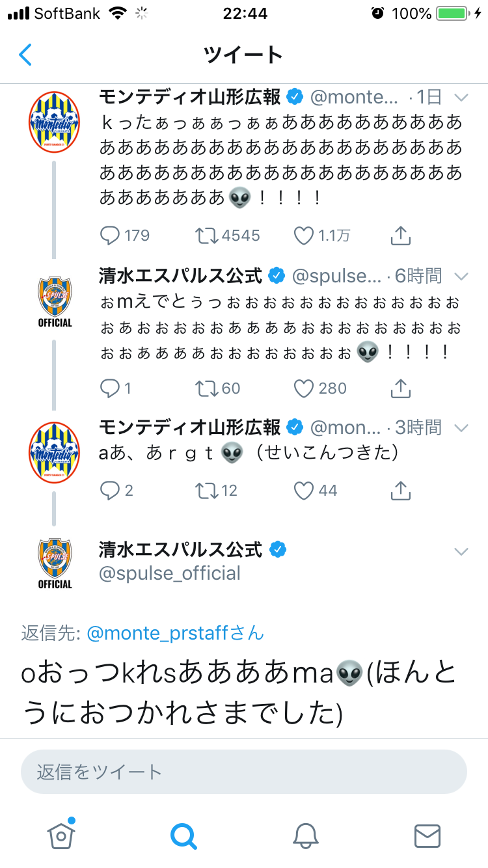Like the S-Pulse tweet with 280 likes
Viewport: 488px width, 868px height.
(x=304, y=388)
